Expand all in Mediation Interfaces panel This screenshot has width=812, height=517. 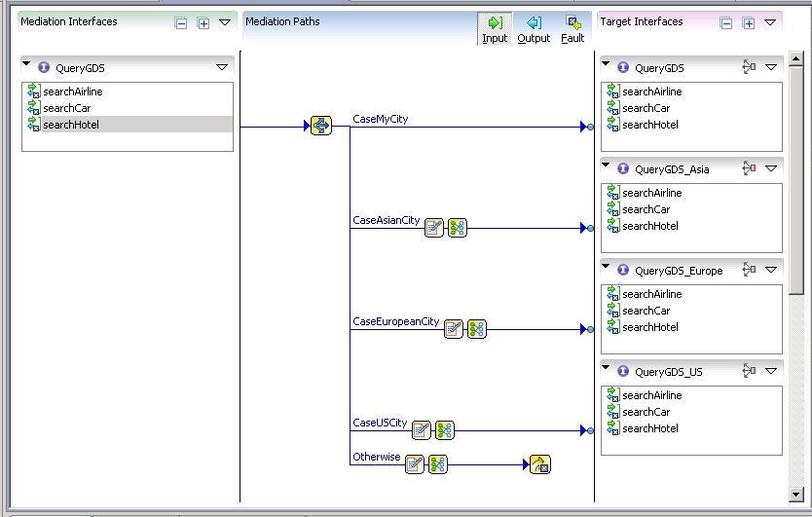[x=203, y=22]
